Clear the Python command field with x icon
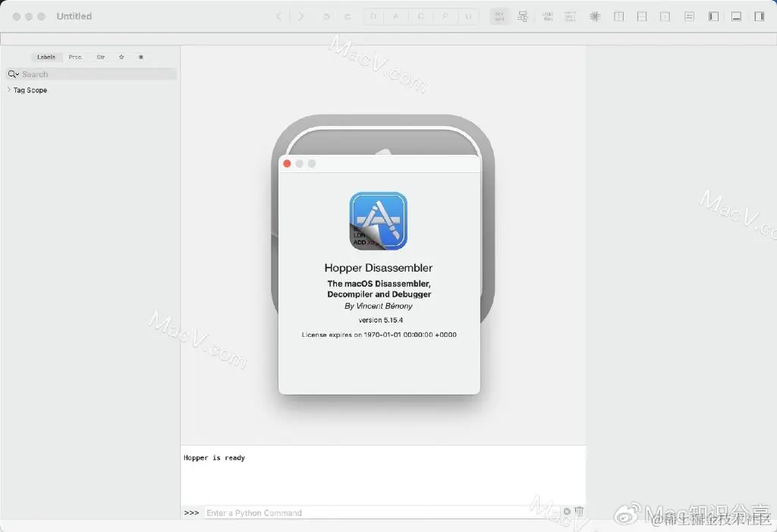The height and width of the screenshot is (532, 777). click(567, 512)
